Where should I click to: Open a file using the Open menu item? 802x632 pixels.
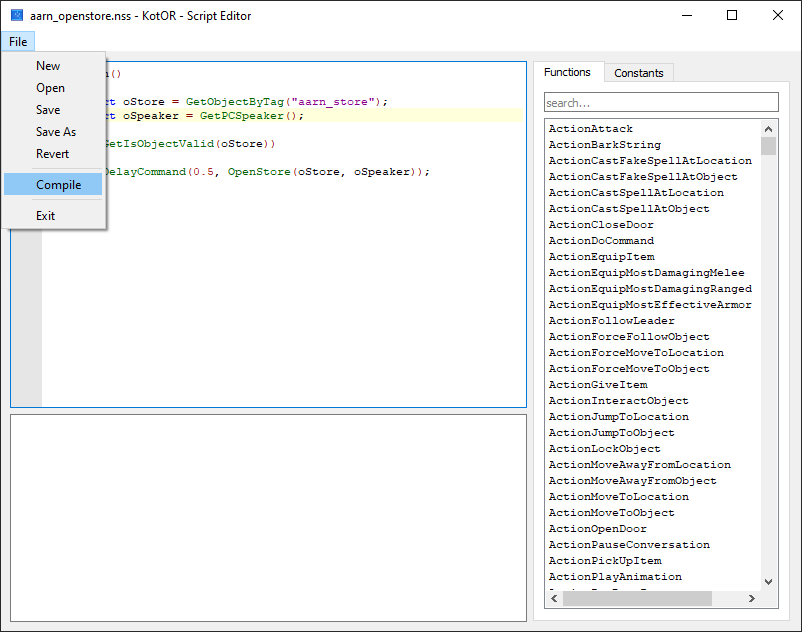tap(50, 87)
